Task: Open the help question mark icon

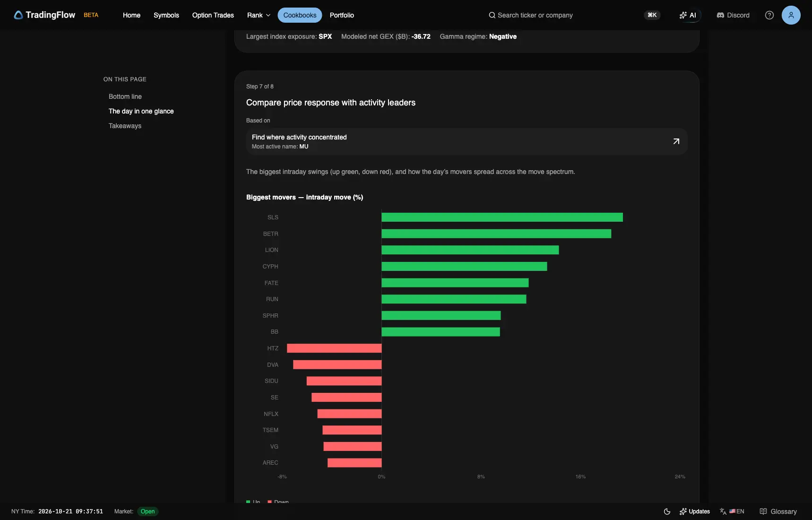Action: point(769,15)
